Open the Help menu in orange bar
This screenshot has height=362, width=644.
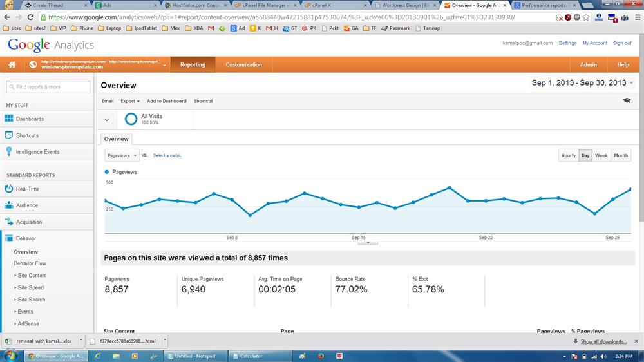coord(623,64)
